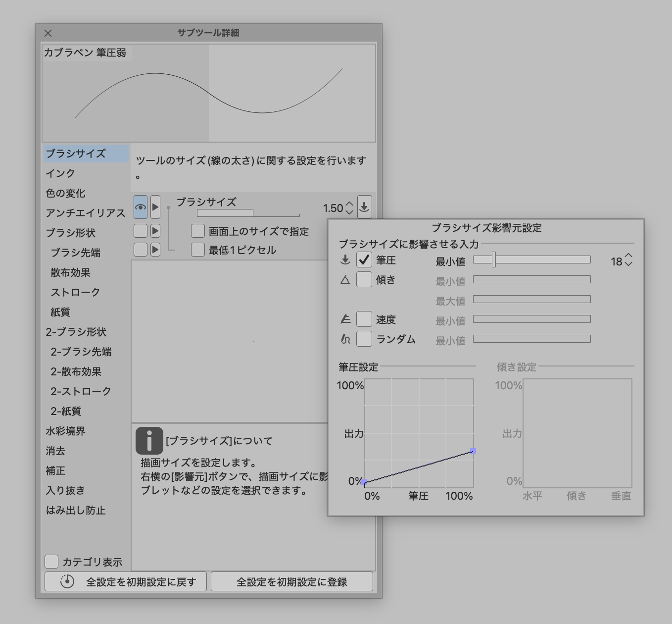The width and height of the screenshot is (672, 624).
Task: Open the アンチエイリアス category
Action: click(x=85, y=213)
